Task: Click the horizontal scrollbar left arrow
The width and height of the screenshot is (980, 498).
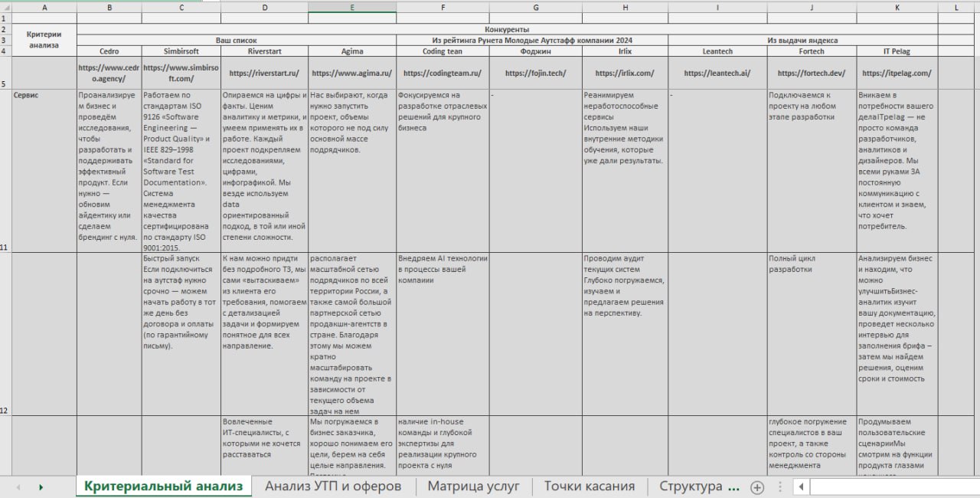Action: tap(801, 487)
